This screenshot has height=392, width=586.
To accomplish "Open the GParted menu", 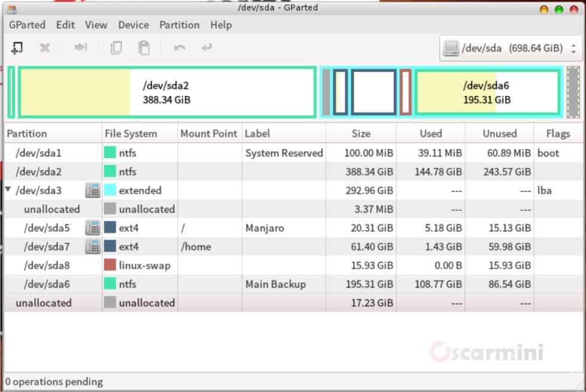I will pyautogui.click(x=27, y=25).
